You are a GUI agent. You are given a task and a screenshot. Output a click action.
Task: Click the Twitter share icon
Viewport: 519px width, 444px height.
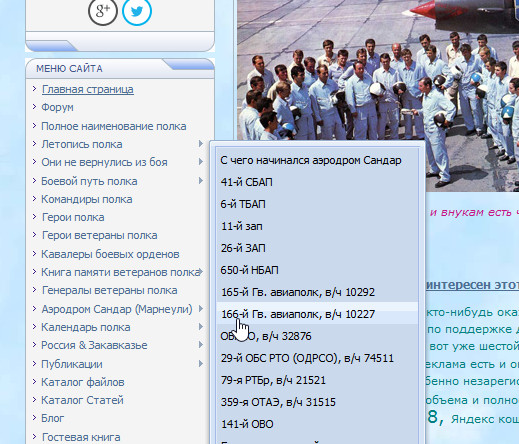(137, 11)
